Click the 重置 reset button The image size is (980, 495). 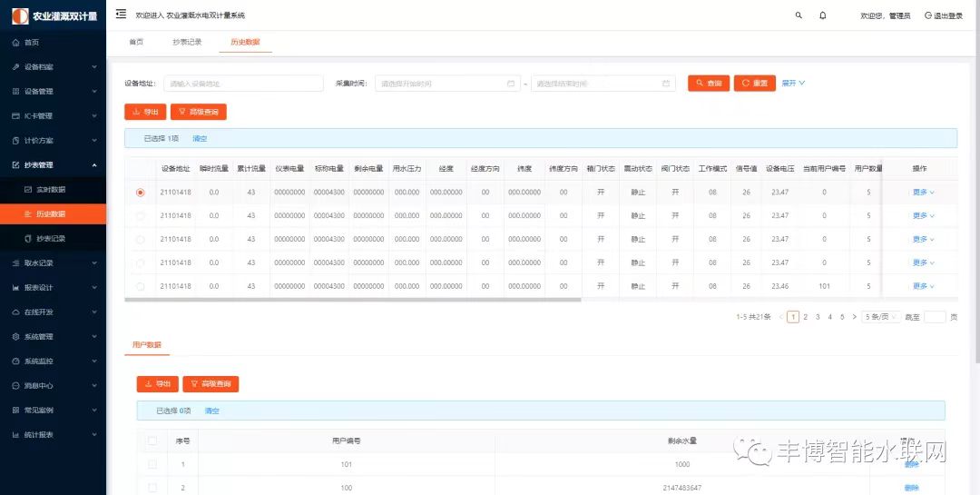coord(754,84)
